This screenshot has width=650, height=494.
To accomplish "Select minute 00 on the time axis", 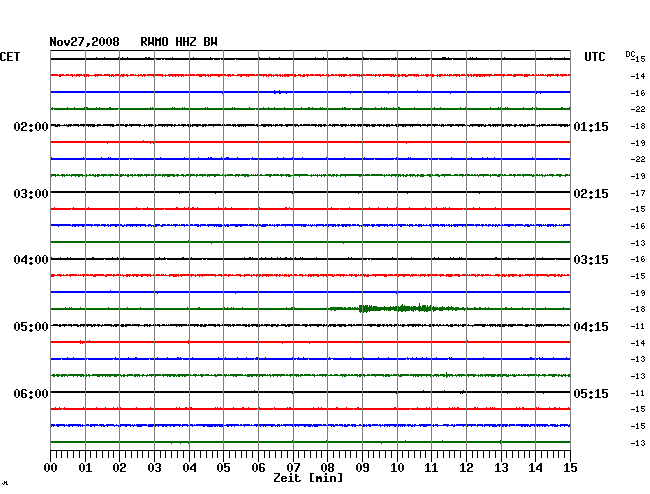I will 51,467.
